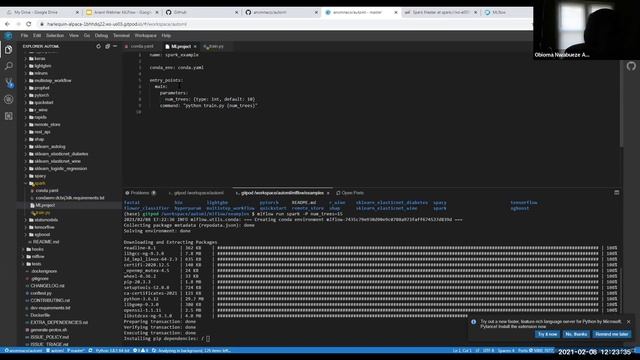Click the terminal prompt at Installing pip dependencies
Image resolution: width=640 pixels, height=360 pixels.
[208, 339]
